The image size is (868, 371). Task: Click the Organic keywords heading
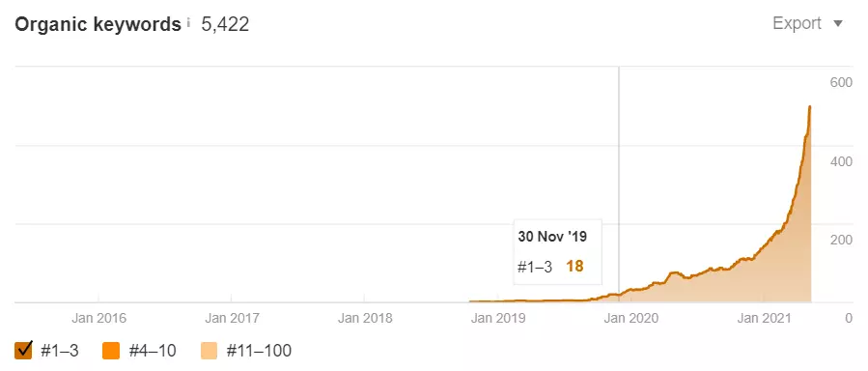[98, 24]
